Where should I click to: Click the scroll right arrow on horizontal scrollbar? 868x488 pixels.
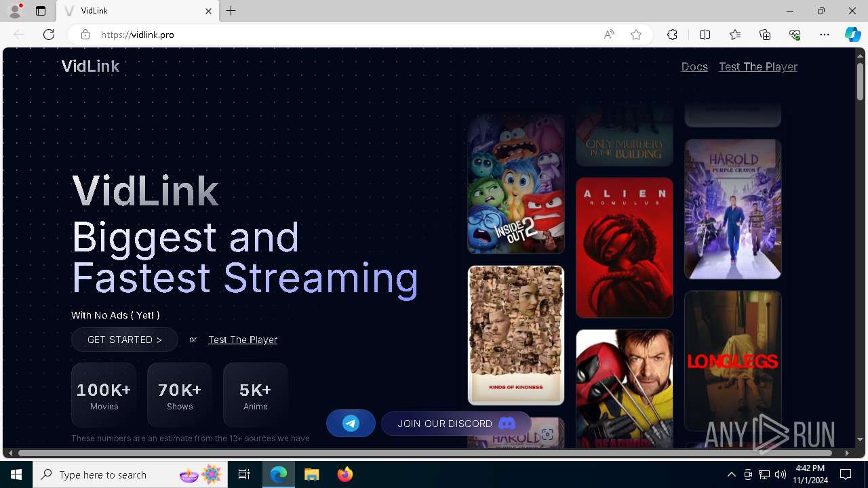pyautogui.click(x=847, y=453)
